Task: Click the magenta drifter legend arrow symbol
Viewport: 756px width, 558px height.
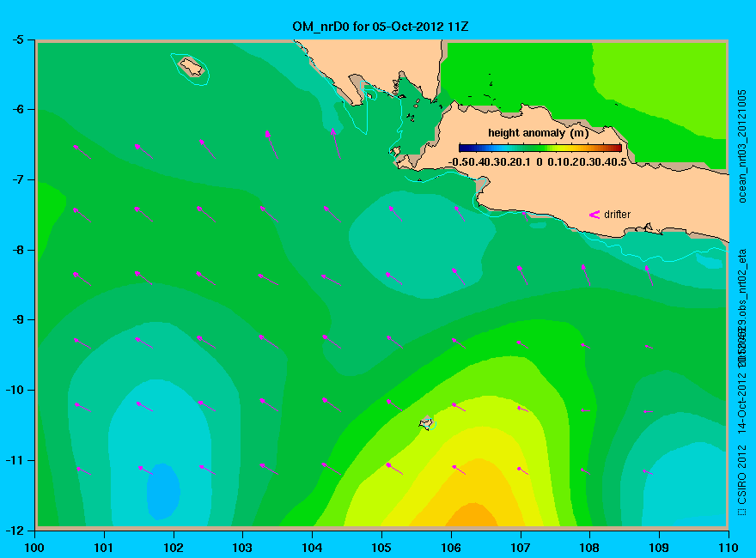Action: [x=594, y=215]
